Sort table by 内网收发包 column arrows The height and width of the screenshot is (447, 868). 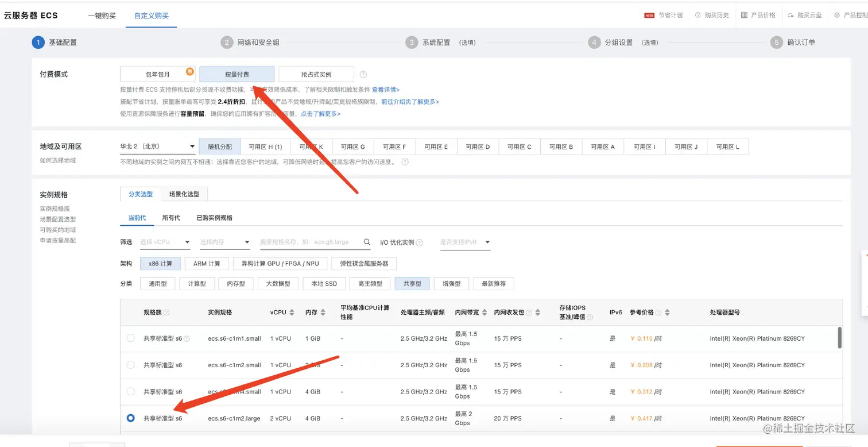(x=538, y=313)
